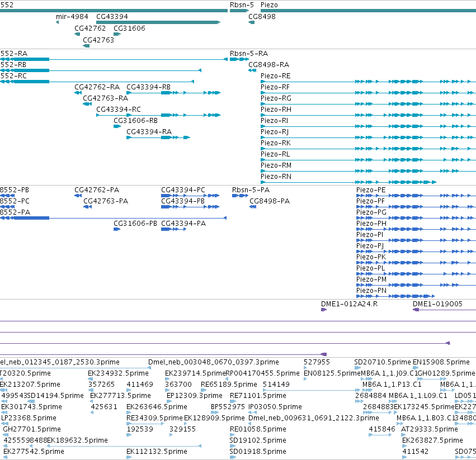Select the CG31606 gene label
The height and width of the screenshot is (460, 476).
coord(129,29)
